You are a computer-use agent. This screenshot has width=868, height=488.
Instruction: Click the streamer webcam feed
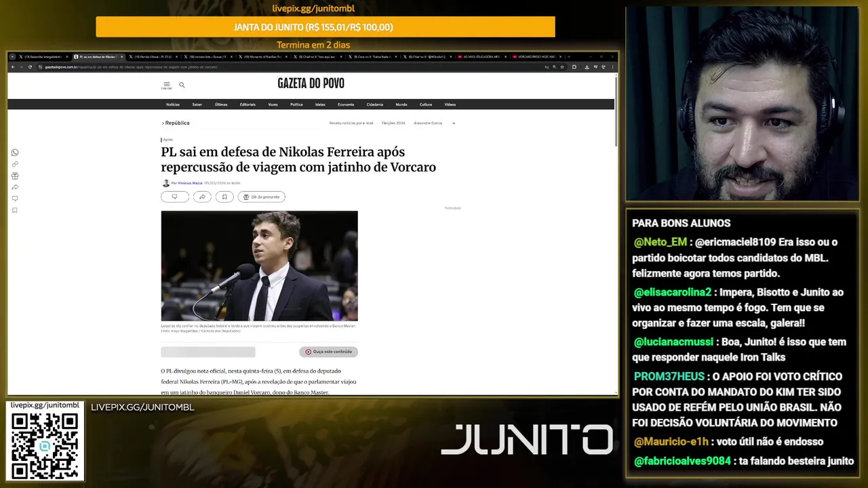742,104
